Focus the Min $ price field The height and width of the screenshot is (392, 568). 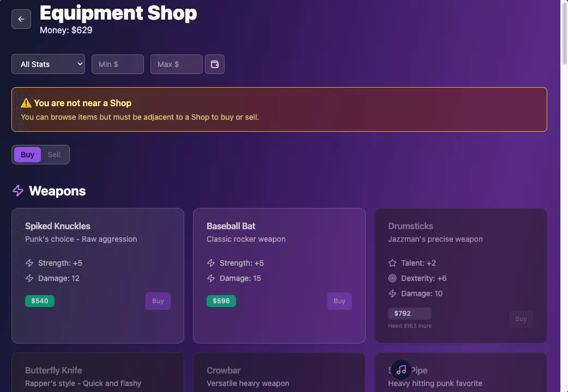coord(118,64)
